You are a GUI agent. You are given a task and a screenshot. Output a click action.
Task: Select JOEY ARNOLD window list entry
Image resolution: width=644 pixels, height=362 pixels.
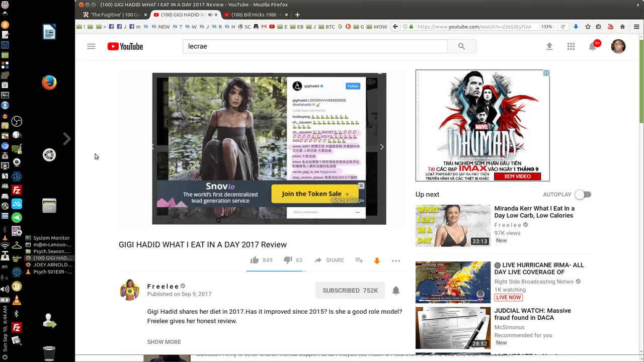[x=48, y=265]
